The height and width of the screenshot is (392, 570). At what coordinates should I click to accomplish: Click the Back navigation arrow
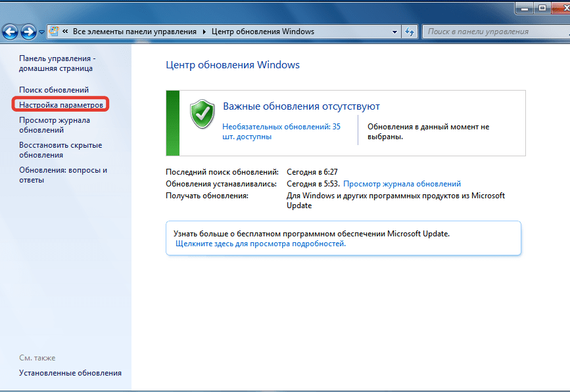(10, 32)
